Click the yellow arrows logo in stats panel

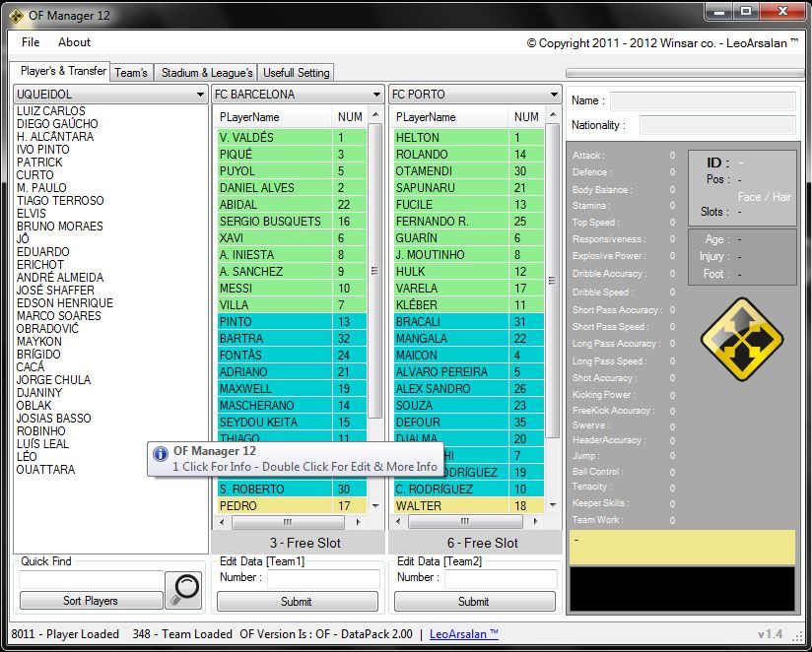point(741,339)
